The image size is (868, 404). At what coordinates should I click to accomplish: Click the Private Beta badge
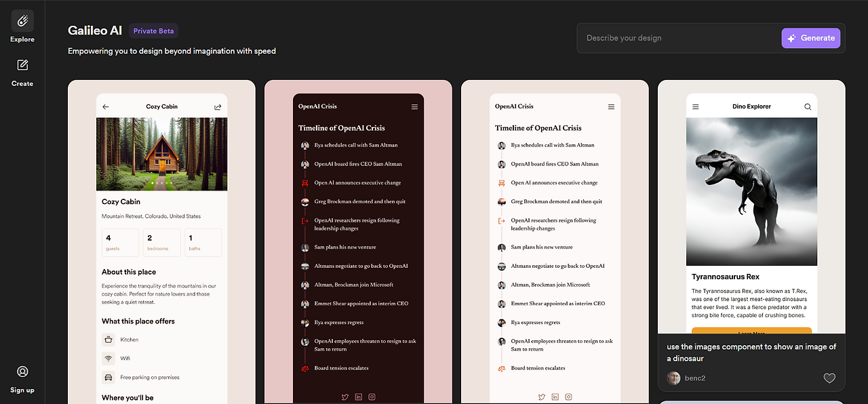point(153,31)
